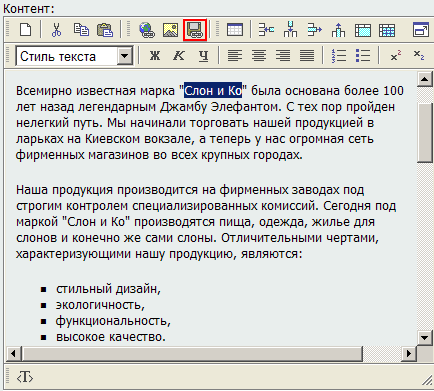Click list item "высокое качество."

pos(111,337)
